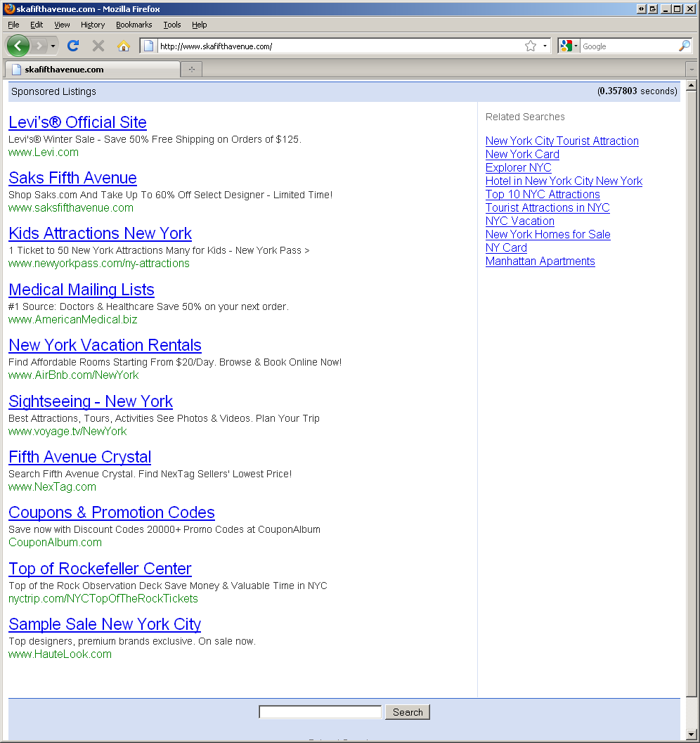Open the Help menu
The image size is (700, 743).
point(200,25)
